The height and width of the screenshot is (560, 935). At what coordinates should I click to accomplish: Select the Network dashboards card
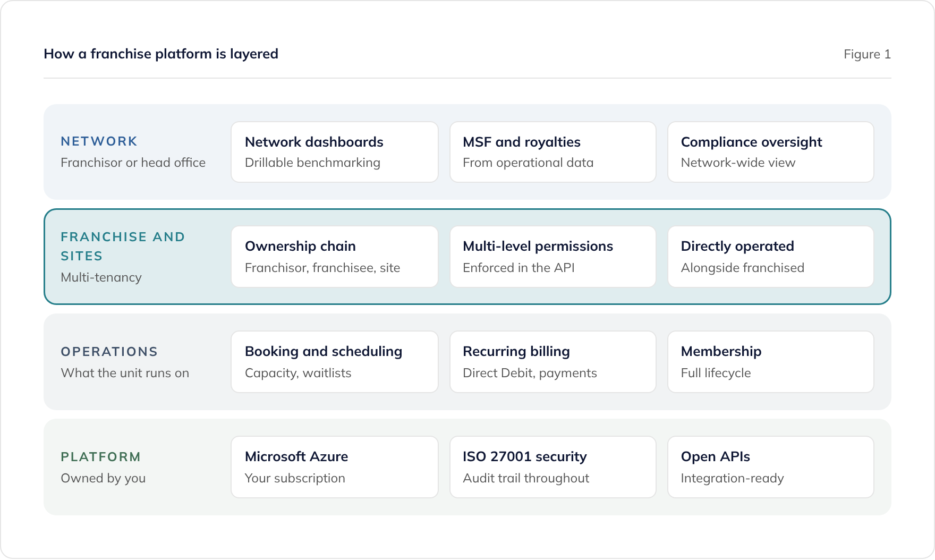coord(335,152)
